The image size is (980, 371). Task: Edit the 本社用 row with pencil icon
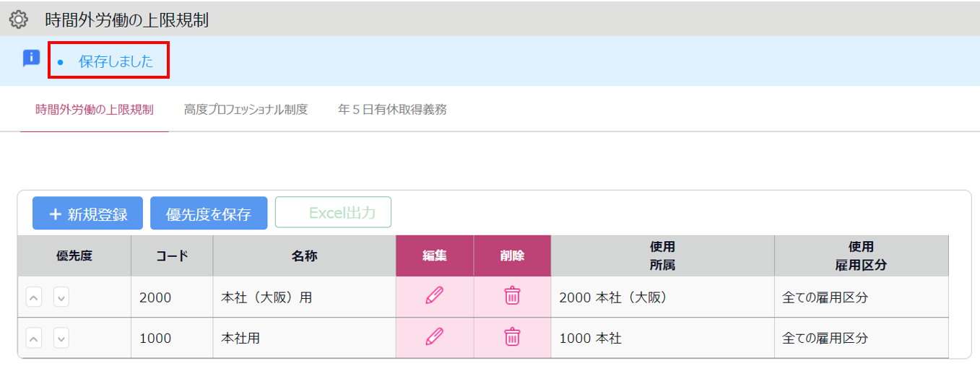(435, 337)
